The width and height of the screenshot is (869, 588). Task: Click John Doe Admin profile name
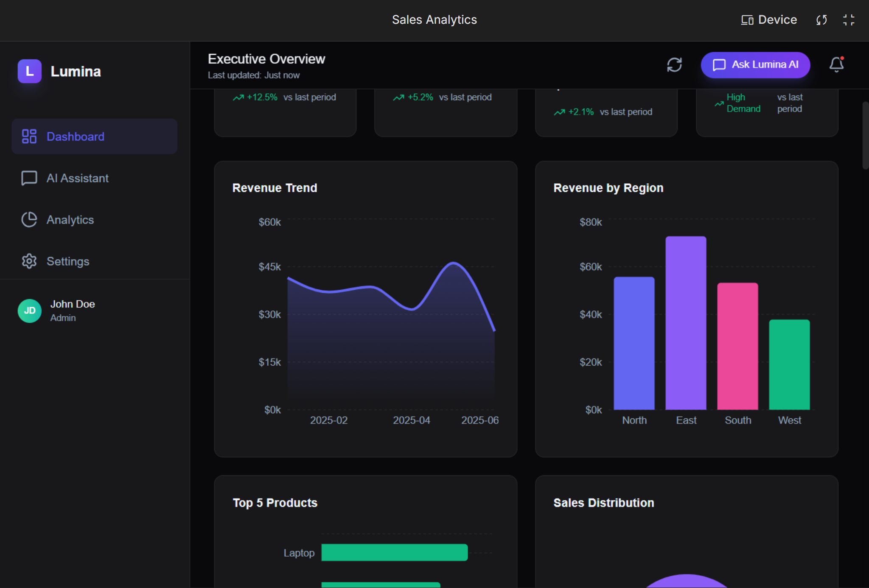(x=73, y=310)
